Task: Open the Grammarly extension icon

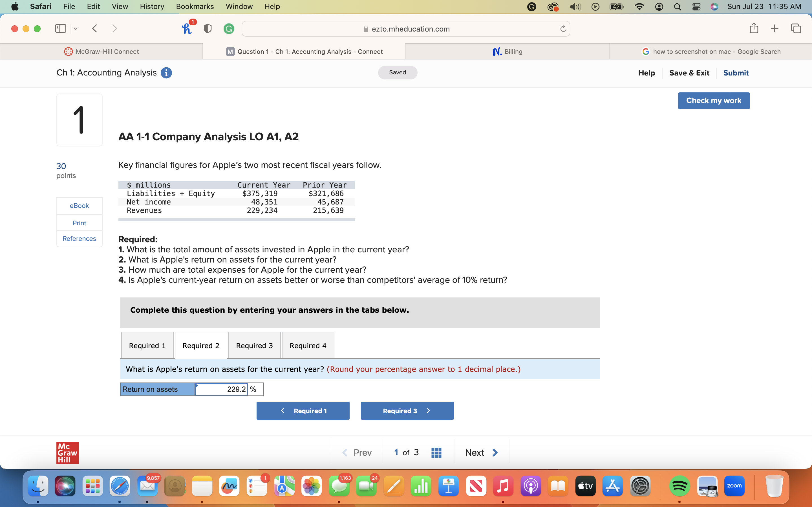Action: (x=229, y=29)
